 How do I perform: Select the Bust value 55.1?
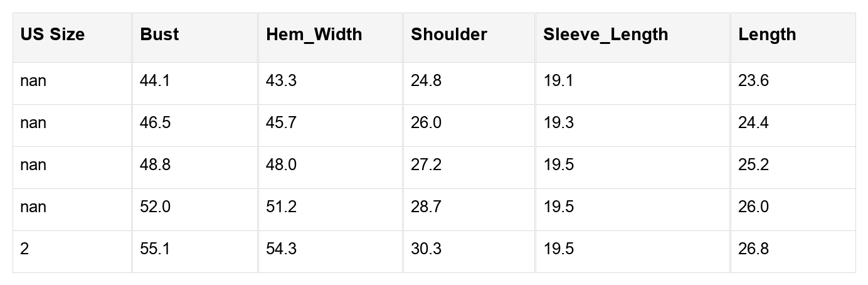coord(155,249)
